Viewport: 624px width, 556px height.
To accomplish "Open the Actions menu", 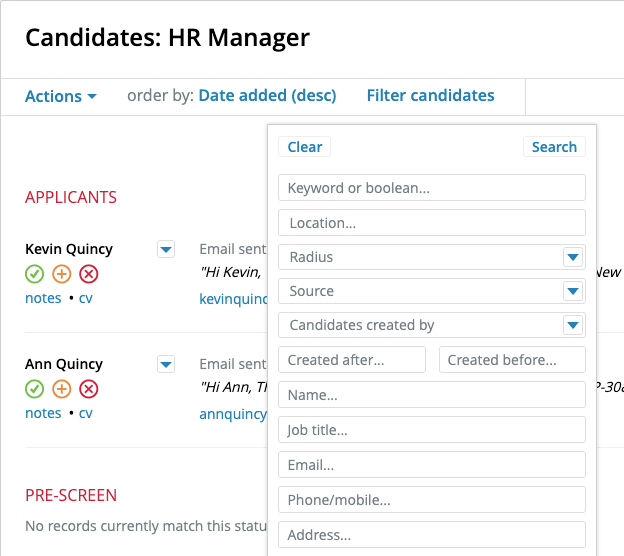I will [x=61, y=96].
